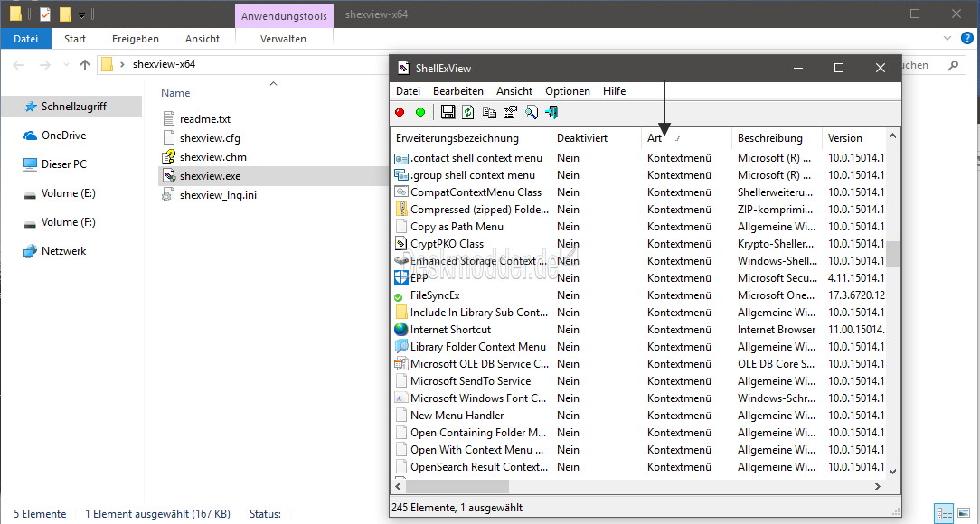Click the Erweiterungsbezeichnung column header

(457, 138)
